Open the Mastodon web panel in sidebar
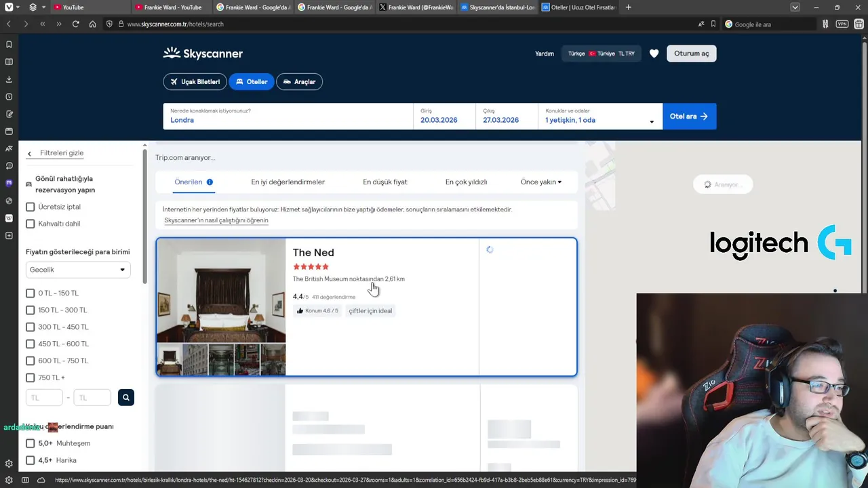Image resolution: width=868 pixels, height=488 pixels. click(x=9, y=183)
